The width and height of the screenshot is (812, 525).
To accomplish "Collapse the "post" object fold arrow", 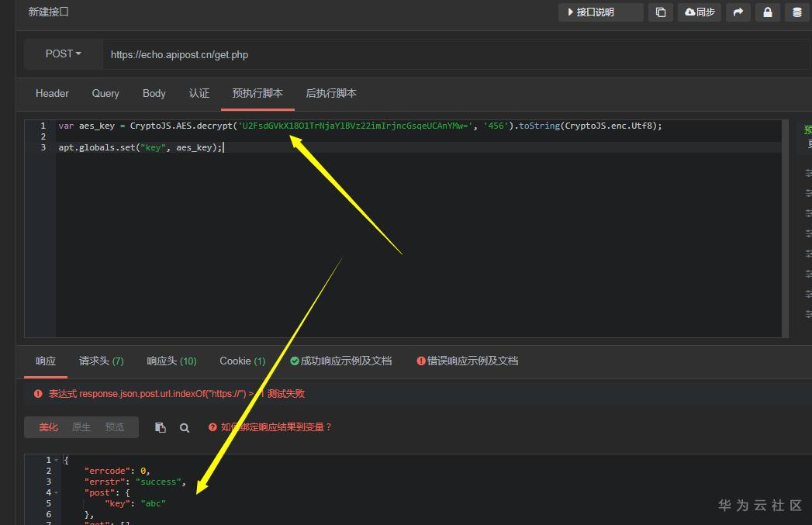I will coord(57,492).
